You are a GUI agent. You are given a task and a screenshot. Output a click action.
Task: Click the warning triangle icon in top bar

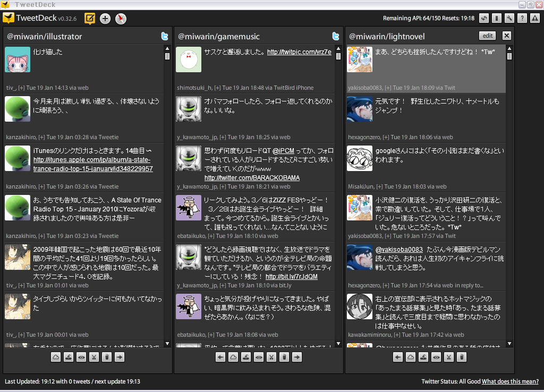535,18
